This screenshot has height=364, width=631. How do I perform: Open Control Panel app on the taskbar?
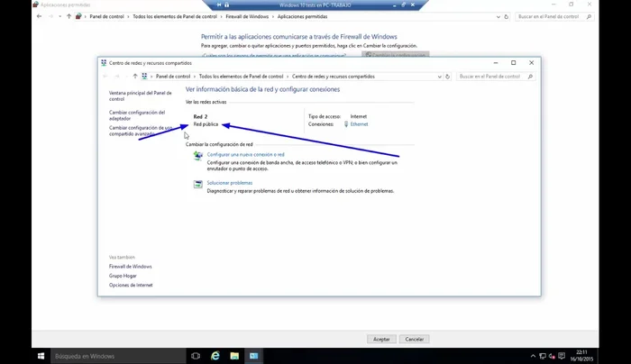point(254,356)
